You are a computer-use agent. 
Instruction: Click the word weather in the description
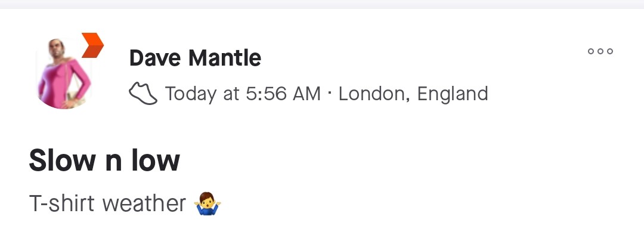click(144, 204)
